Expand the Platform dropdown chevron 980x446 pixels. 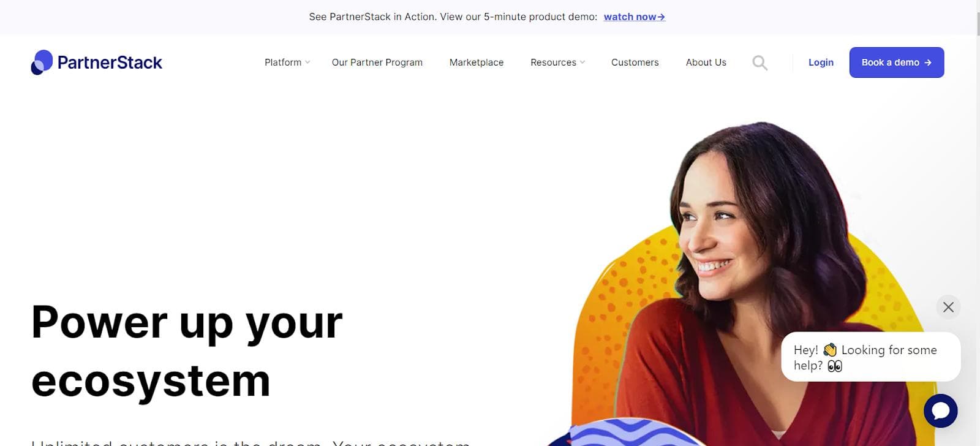(307, 62)
